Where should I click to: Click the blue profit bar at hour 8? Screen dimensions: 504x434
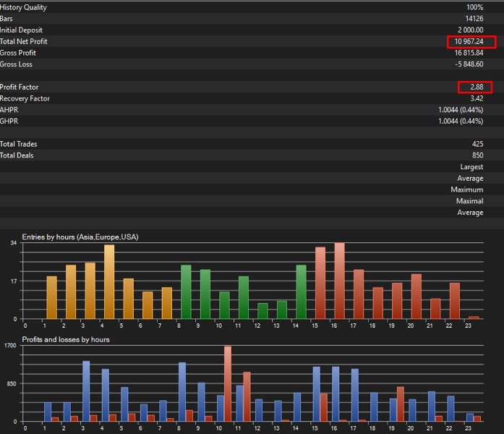182,392
